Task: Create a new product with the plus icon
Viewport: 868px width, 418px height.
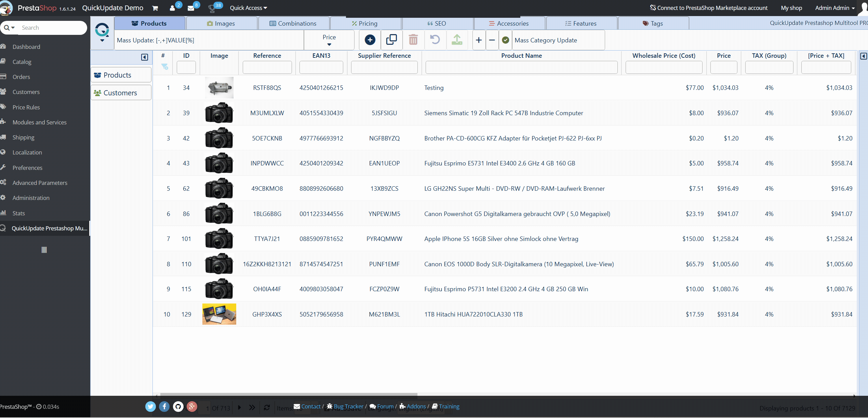Action: [x=370, y=40]
